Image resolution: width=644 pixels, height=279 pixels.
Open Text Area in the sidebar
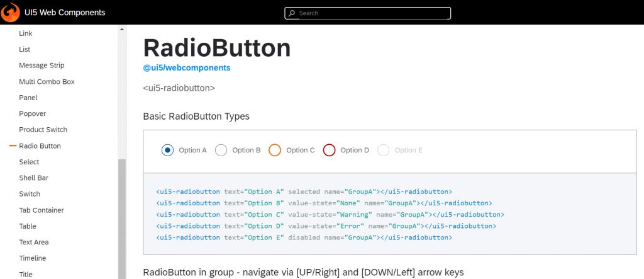(x=34, y=242)
